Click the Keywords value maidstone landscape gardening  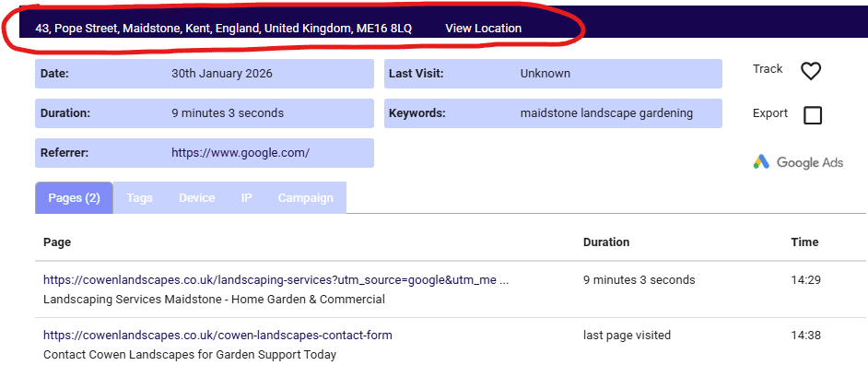tap(606, 113)
